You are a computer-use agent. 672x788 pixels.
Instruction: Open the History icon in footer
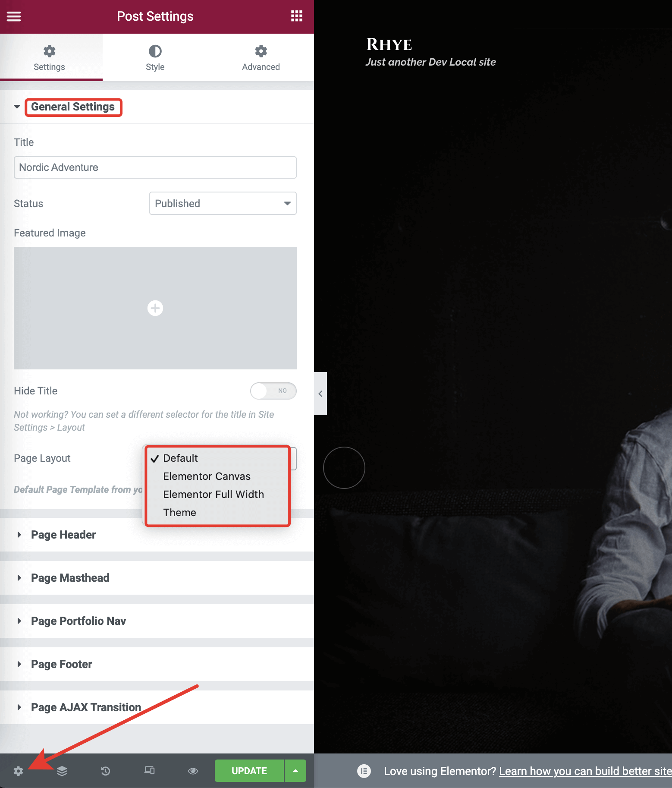tap(106, 771)
